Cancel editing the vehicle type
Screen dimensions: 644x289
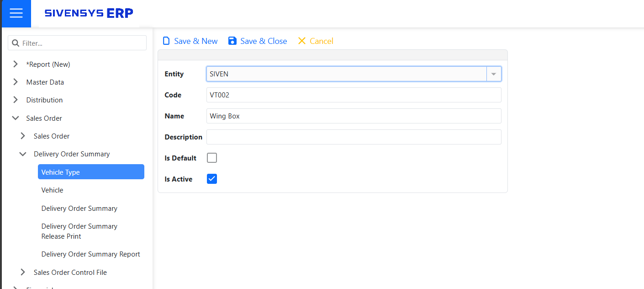[x=316, y=41]
